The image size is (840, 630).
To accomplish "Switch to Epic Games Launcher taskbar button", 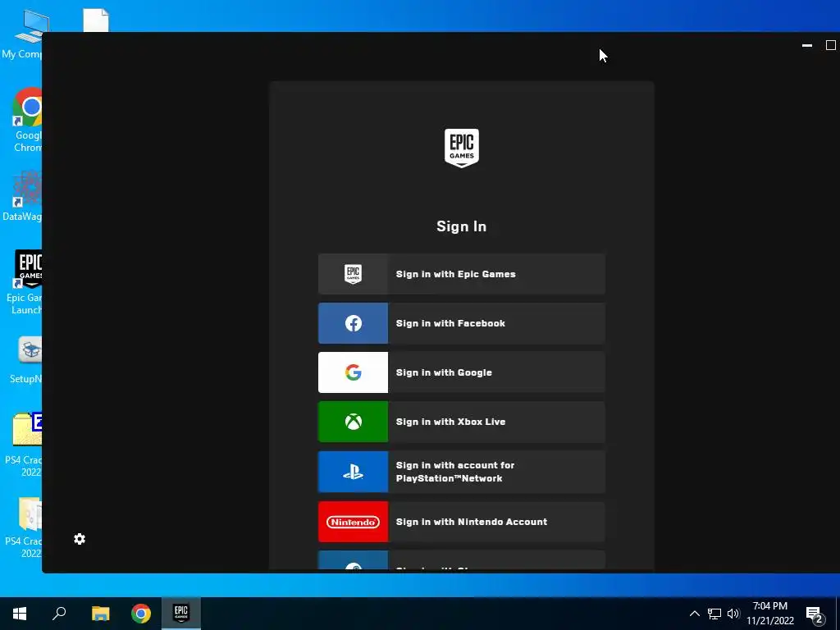I will 181,614.
